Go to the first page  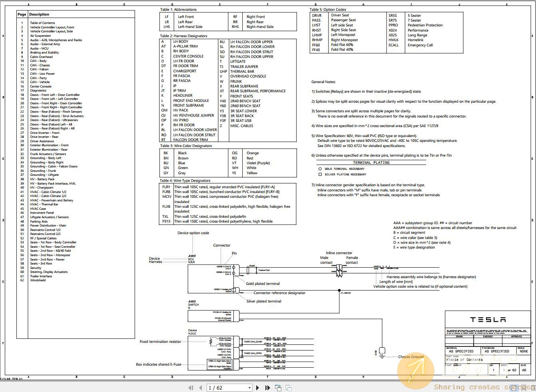(191, 388)
